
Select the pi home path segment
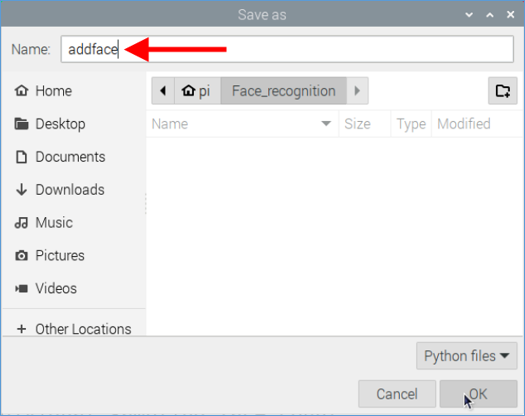pyautogui.click(x=198, y=91)
